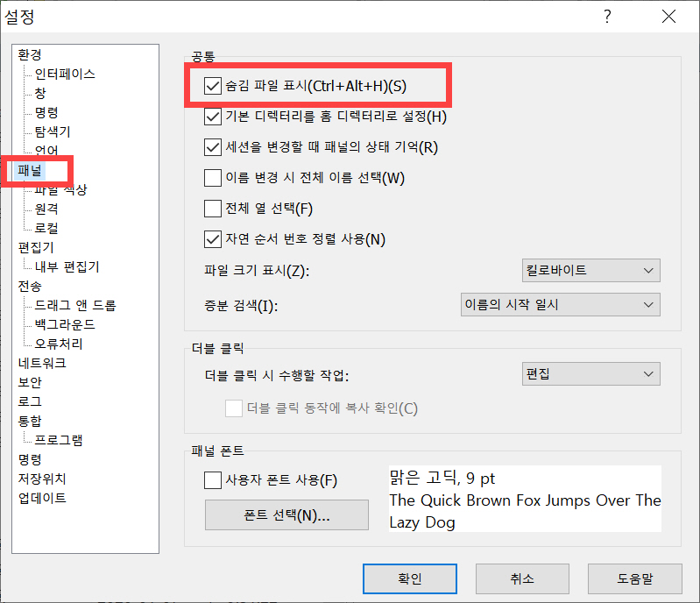Viewport: 700px width, 603px height.
Task: Select 인터페이스 tree item
Action: (x=65, y=74)
